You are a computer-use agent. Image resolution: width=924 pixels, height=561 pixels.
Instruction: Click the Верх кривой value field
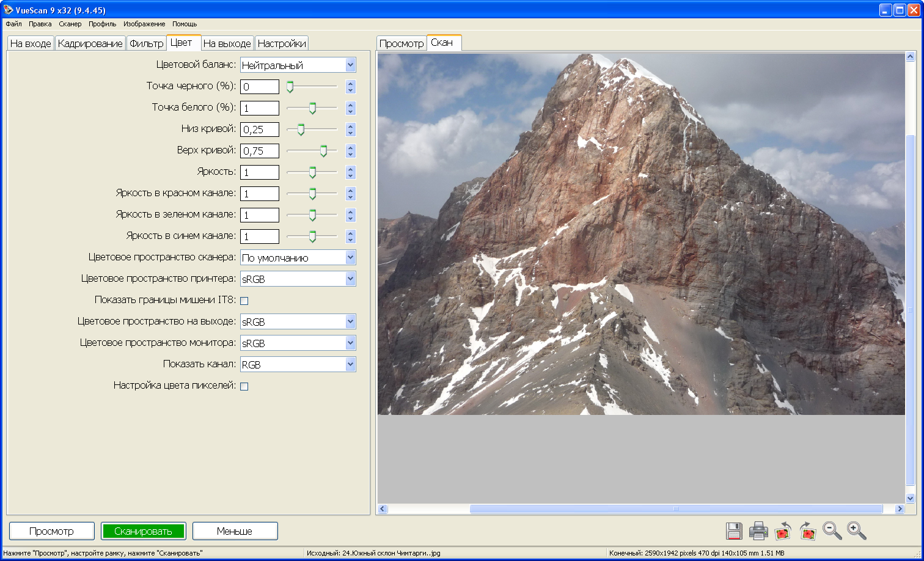point(260,151)
